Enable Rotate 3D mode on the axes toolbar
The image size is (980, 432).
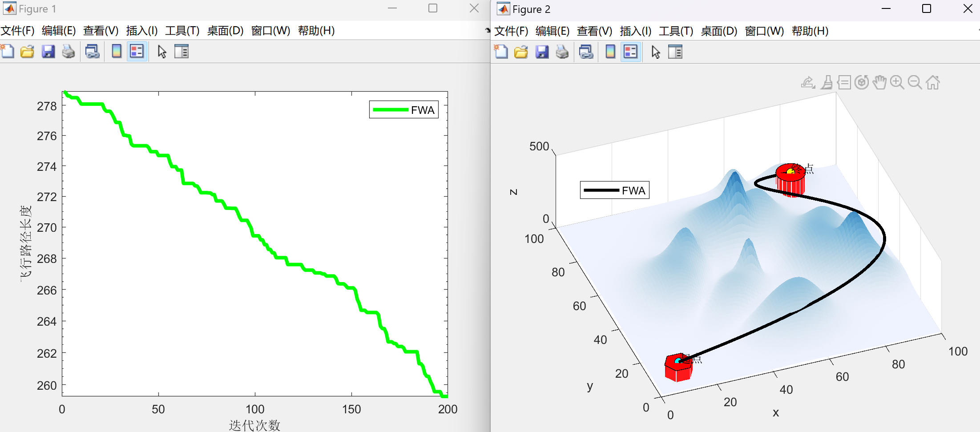pyautogui.click(x=862, y=82)
